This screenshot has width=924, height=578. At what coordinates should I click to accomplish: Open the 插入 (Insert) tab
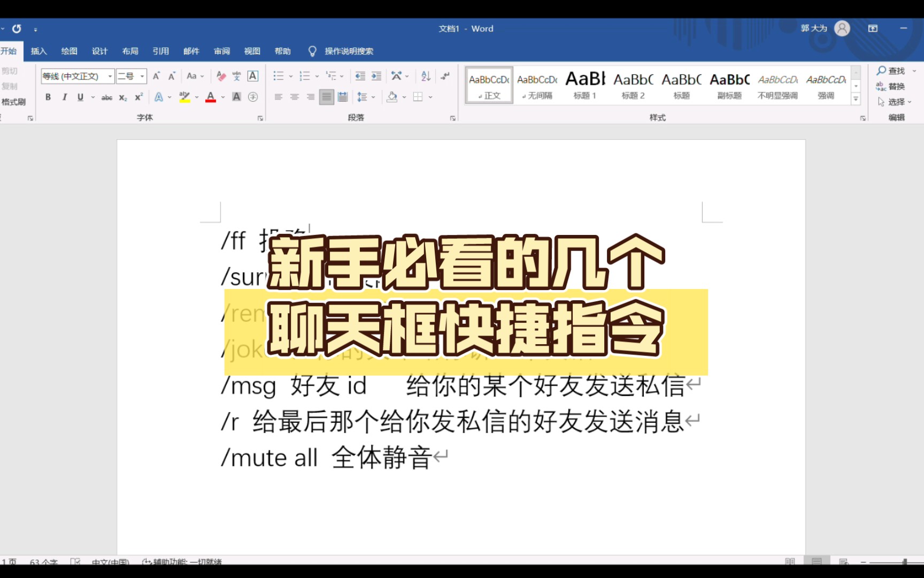(38, 51)
